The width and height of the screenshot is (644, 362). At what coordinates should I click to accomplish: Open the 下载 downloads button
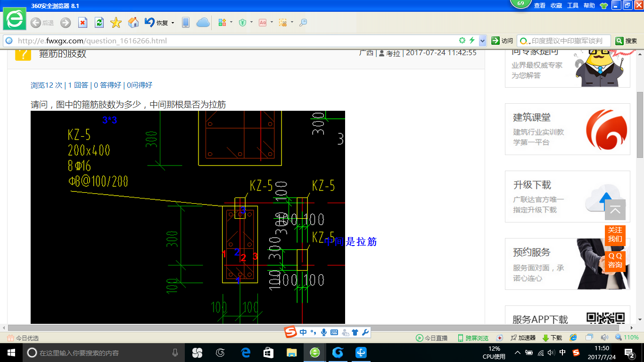552,338
